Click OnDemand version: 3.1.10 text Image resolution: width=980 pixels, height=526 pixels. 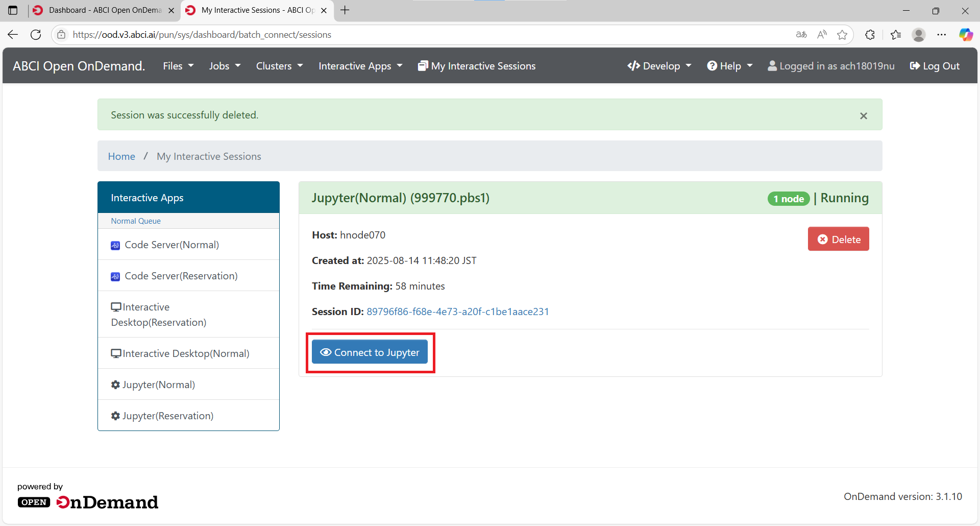coord(903,496)
